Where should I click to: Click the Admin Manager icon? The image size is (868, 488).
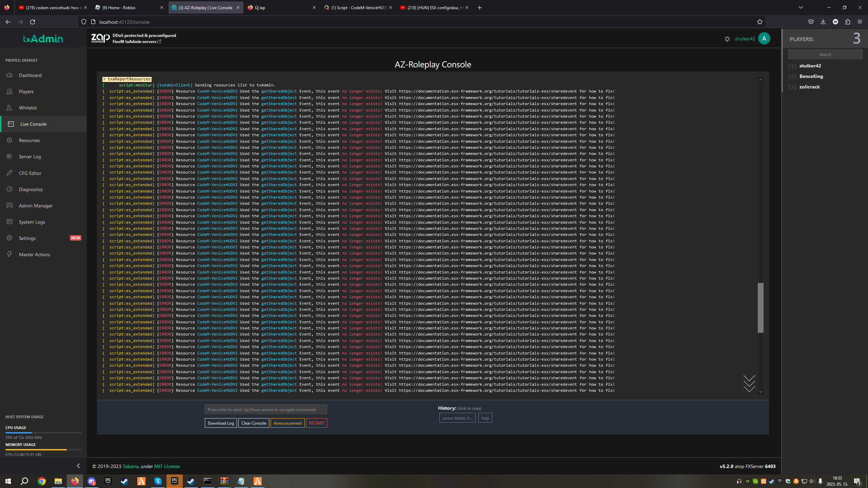coord(9,205)
